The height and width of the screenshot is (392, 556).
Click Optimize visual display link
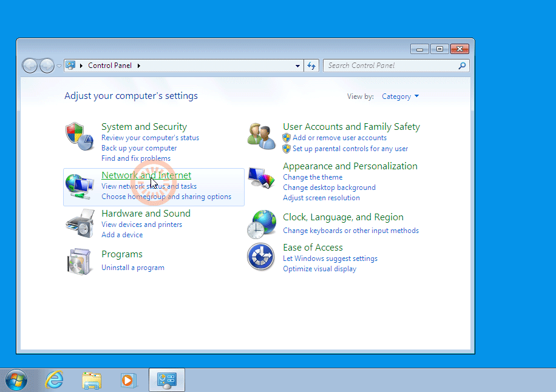[319, 269]
